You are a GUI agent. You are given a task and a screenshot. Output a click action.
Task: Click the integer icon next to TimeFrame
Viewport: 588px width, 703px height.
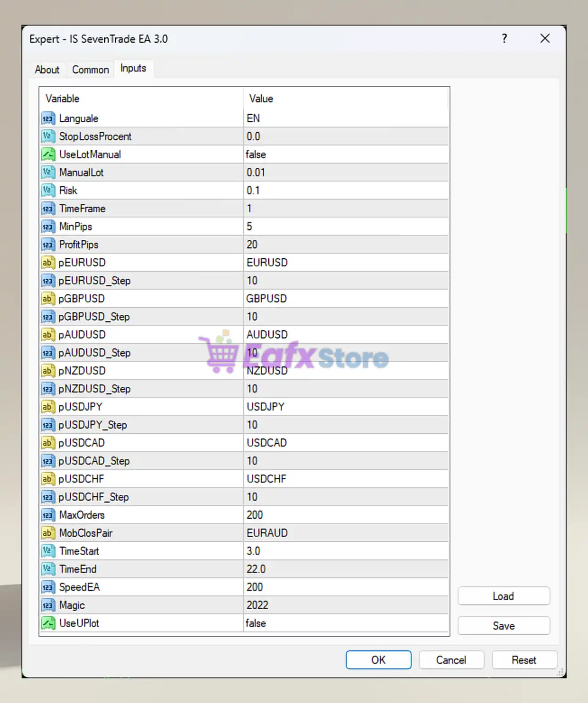[x=48, y=209]
